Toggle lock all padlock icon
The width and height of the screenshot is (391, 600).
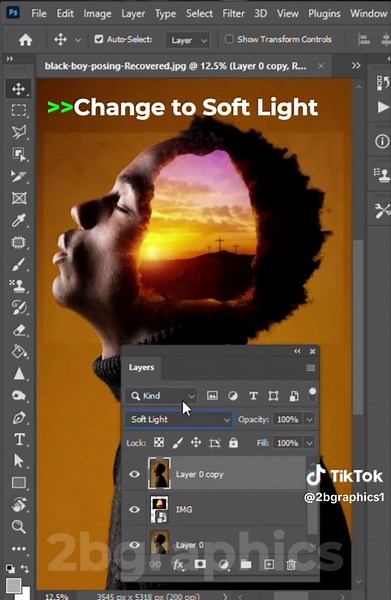(233, 442)
